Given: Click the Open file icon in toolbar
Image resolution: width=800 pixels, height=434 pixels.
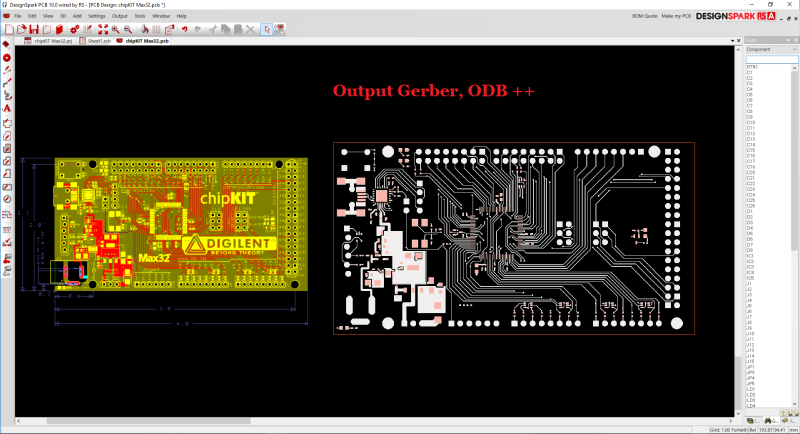Looking at the screenshot, I should (21, 30).
